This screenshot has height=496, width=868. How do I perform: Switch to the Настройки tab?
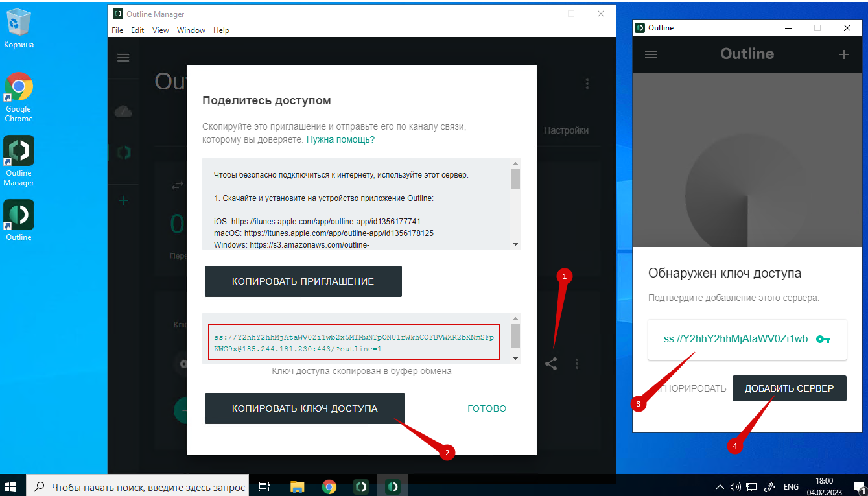[566, 130]
